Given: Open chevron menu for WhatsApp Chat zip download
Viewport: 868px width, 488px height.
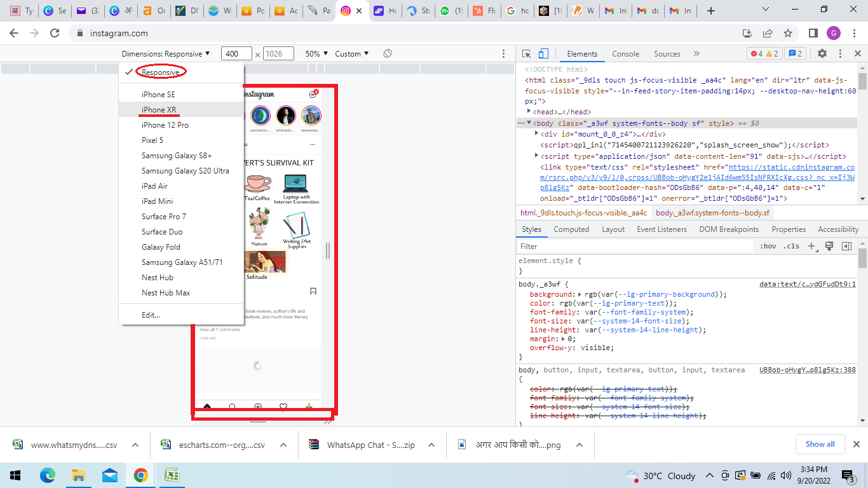Looking at the screenshot, I should coord(431,445).
